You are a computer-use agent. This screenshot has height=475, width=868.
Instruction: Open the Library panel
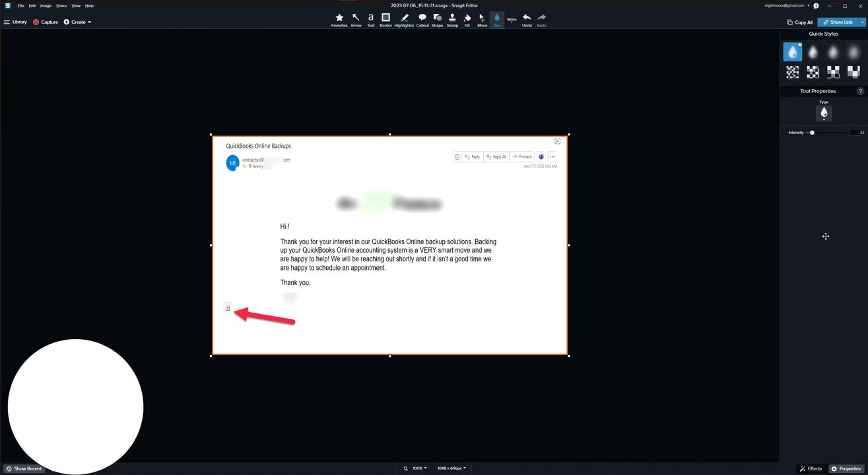[15, 22]
